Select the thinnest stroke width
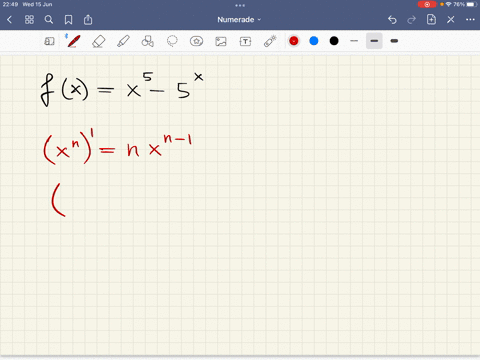Viewport: 480px width, 360px height. 354,41
